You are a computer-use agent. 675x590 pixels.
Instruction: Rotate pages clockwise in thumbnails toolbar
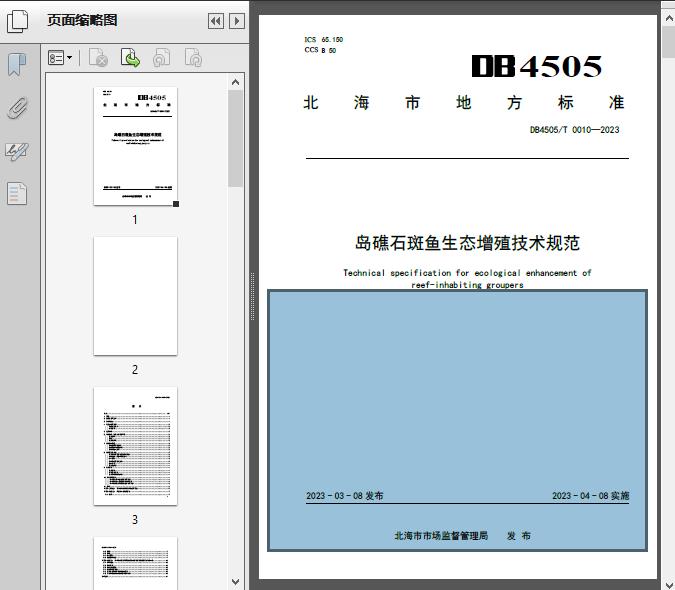pos(194,59)
